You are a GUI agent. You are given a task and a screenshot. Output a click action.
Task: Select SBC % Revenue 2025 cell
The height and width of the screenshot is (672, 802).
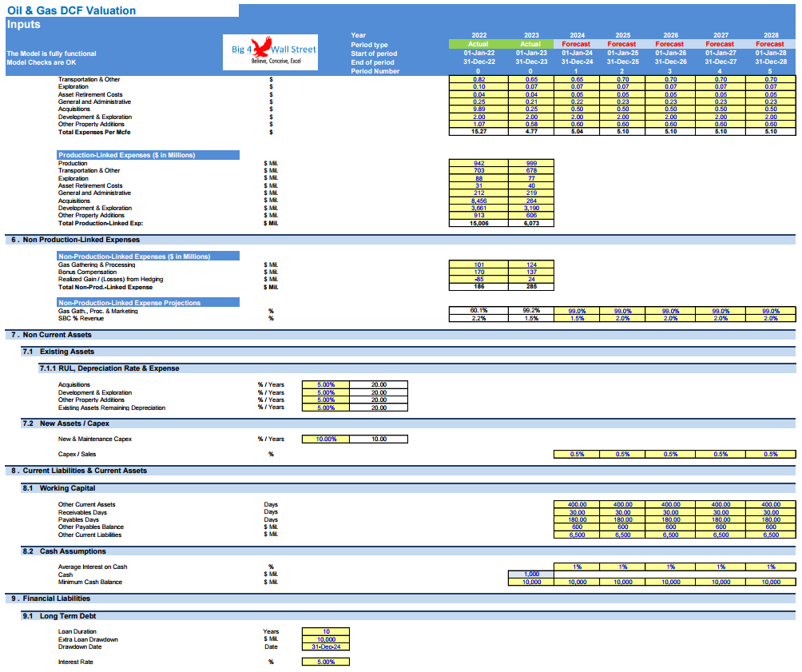(x=622, y=318)
